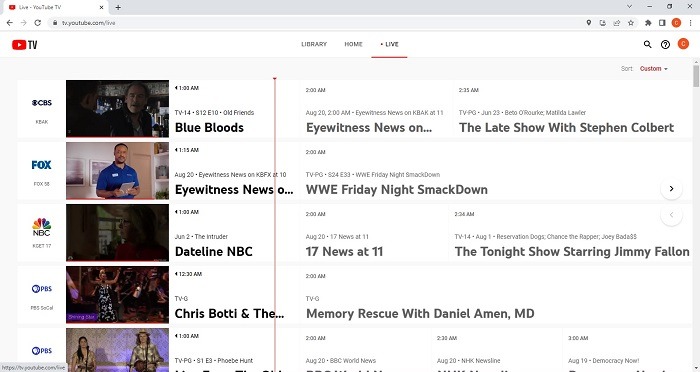The image size is (700, 372).
Task: Click the Democracy Now! listing
Action: [627, 350]
